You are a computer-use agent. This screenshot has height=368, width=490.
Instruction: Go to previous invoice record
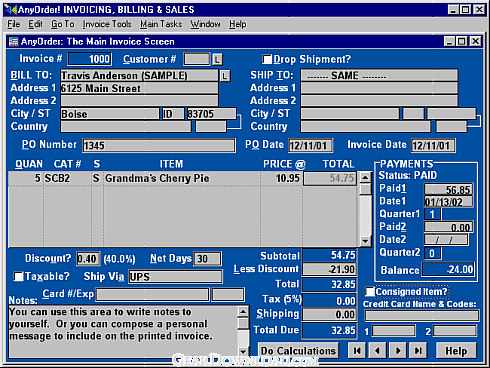(x=378, y=351)
